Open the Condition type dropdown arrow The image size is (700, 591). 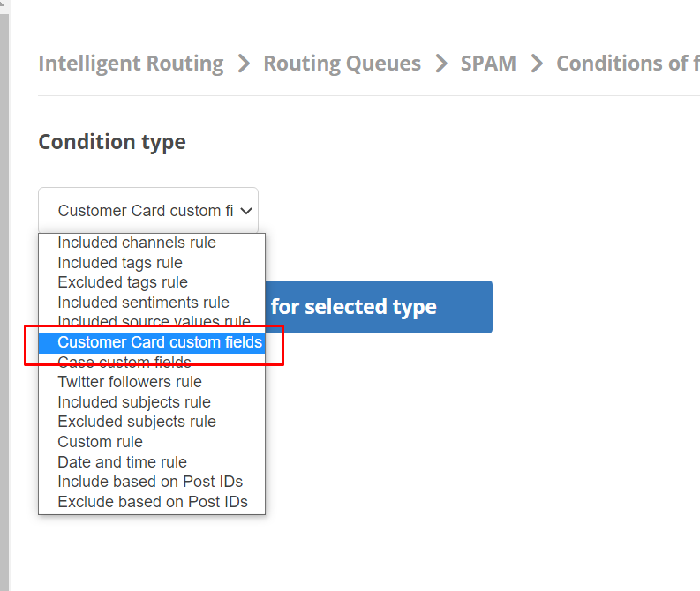click(x=246, y=211)
